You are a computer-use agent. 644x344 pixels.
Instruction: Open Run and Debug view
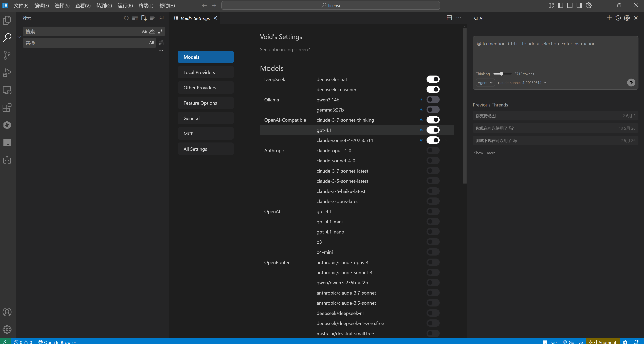tap(7, 73)
